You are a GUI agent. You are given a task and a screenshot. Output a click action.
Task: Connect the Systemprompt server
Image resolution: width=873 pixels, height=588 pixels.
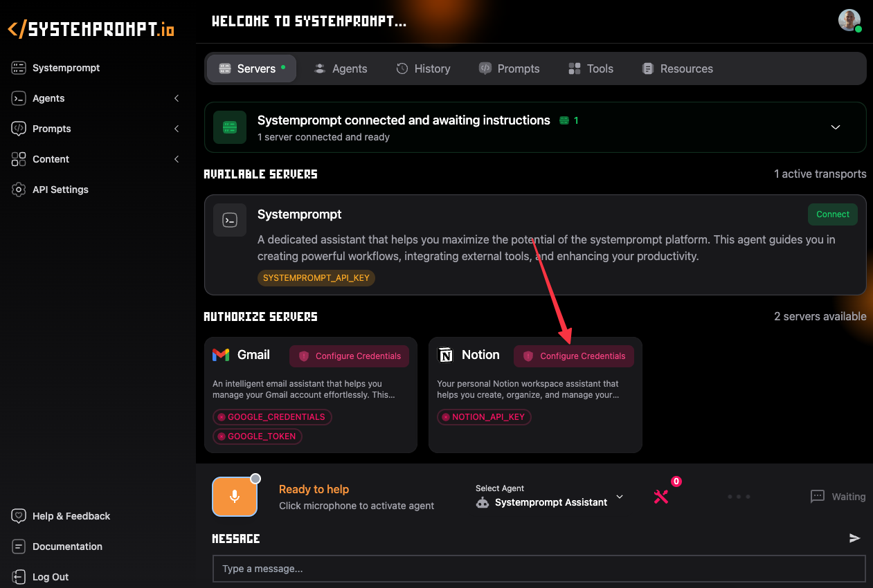(x=833, y=214)
